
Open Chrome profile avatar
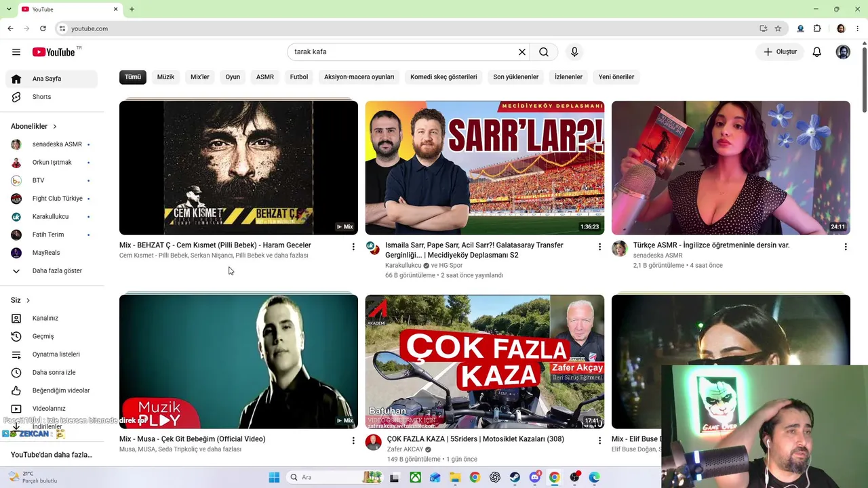[841, 28]
